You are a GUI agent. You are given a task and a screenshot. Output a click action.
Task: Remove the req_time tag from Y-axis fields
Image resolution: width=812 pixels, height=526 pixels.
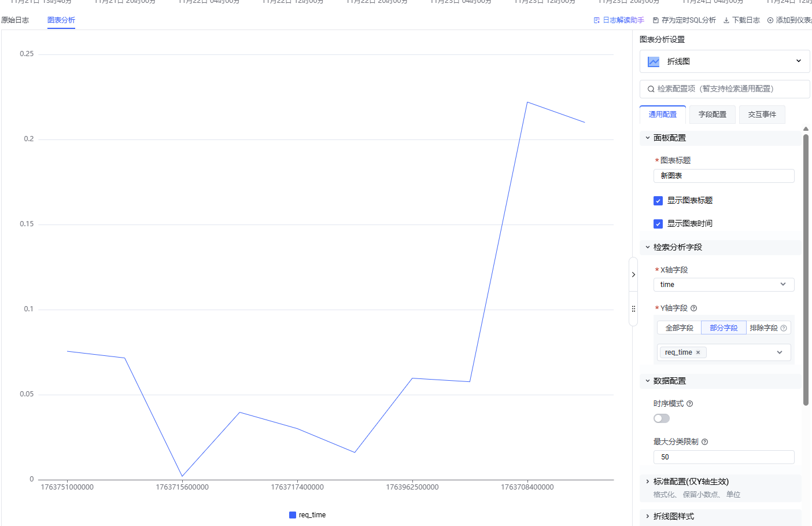click(x=698, y=352)
